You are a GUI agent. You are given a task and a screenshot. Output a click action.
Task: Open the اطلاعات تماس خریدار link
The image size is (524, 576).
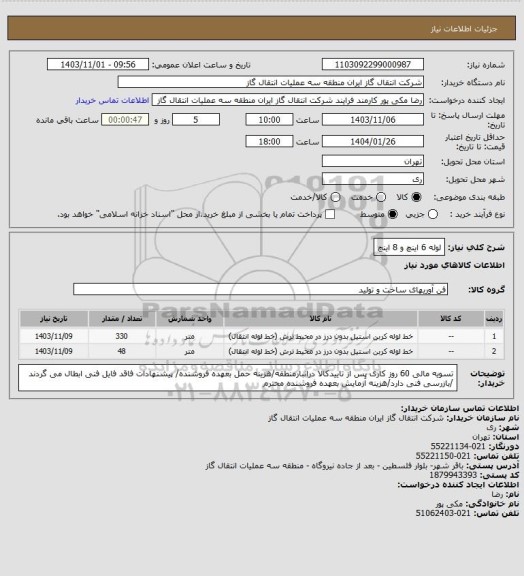(112, 100)
